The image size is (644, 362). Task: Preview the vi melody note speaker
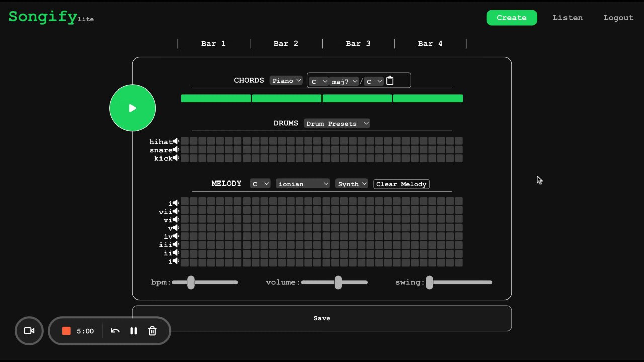pyautogui.click(x=176, y=220)
